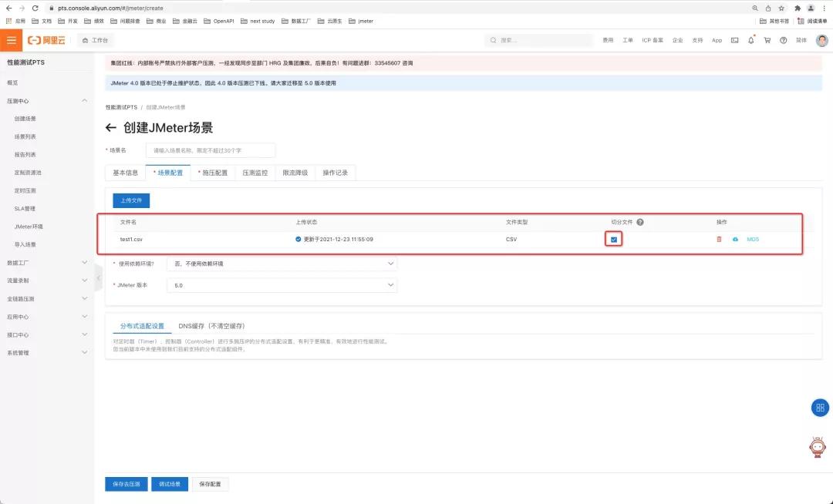Open the hamburger menu icon top left
The width and height of the screenshot is (833, 504).
(x=12, y=40)
